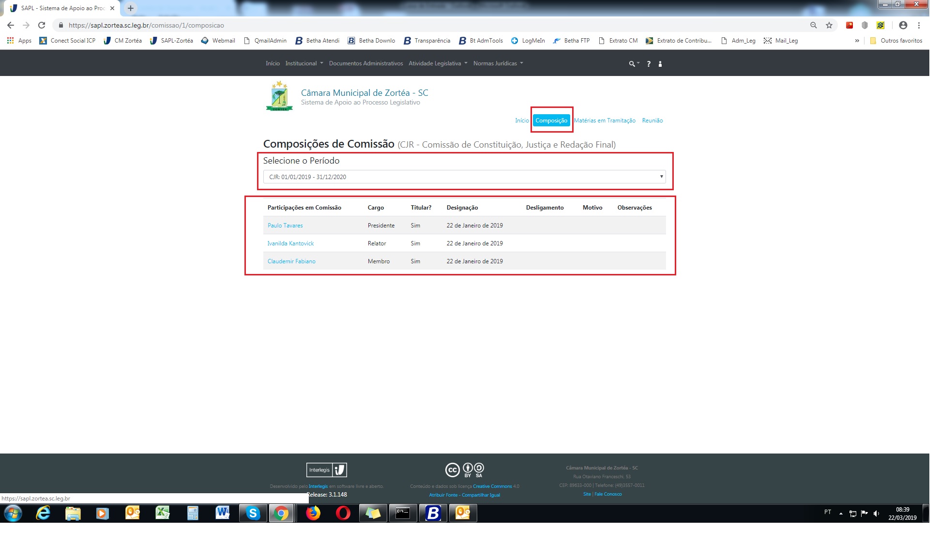This screenshot has height=560, width=940.
Task: Expand the Normas Jurídicas menu
Action: (498, 63)
